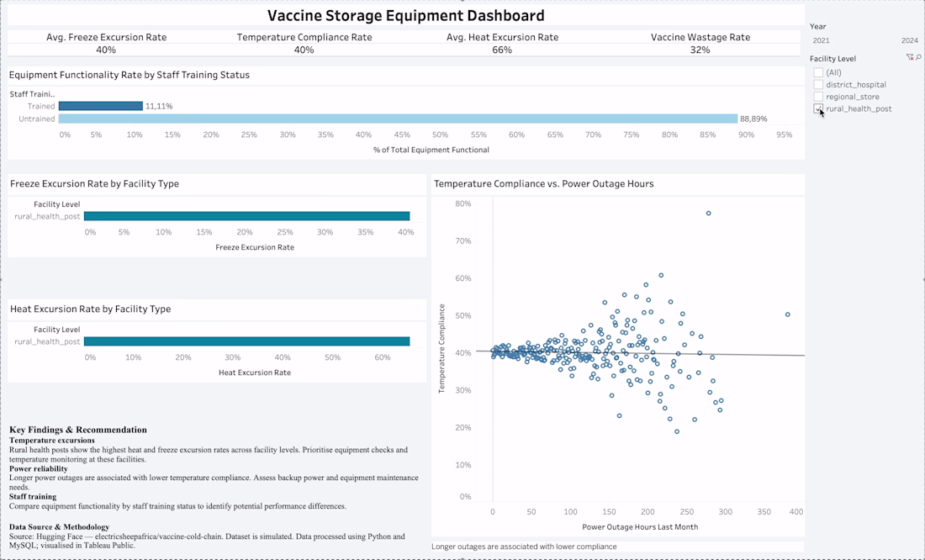This screenshot has height=560, width=925.
Task: Click the Freeze Excursion Rate by Facility Type title
Action: [x=94, y=183]
